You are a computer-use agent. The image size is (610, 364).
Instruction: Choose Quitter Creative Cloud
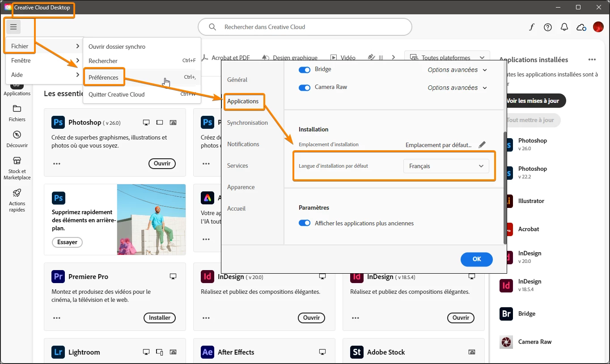point(142,94)
